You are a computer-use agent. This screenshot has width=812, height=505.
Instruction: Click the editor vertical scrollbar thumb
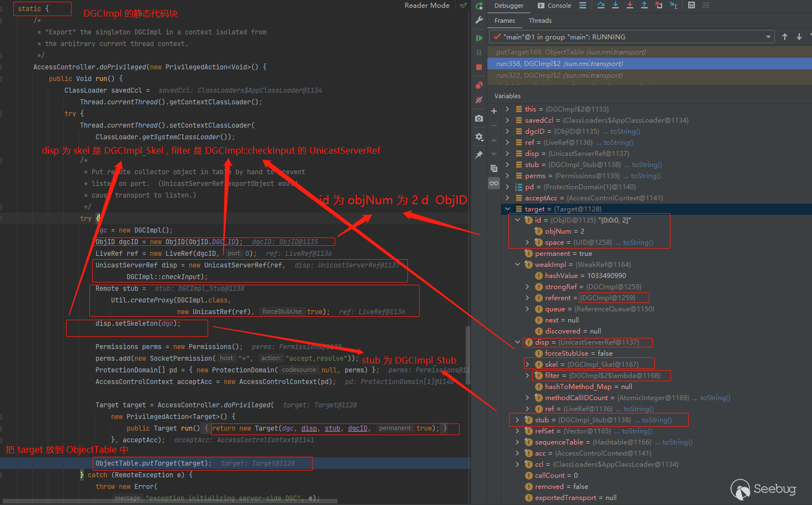[x=468, y=355]
